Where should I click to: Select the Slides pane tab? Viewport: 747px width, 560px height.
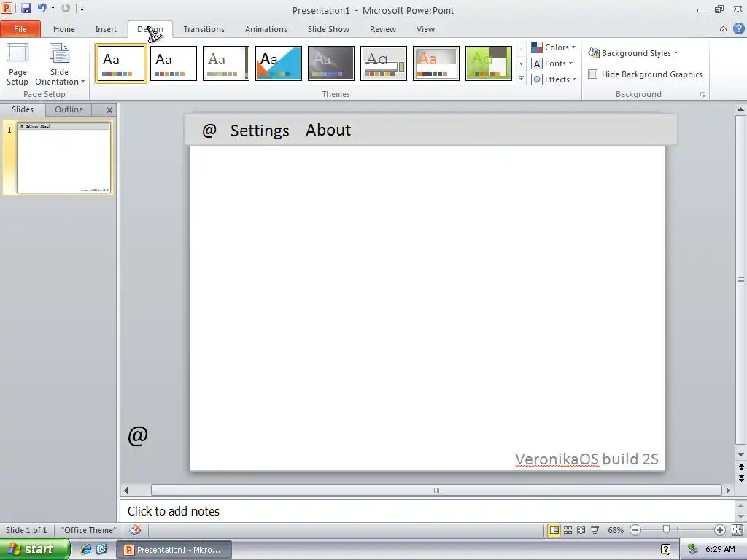click(x=23, y=109)
